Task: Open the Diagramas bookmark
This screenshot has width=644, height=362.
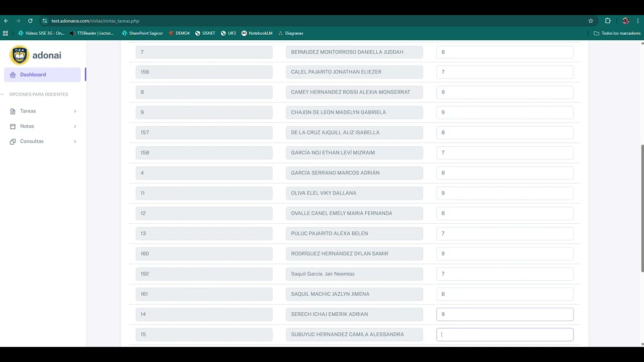Action: [291, 33]
